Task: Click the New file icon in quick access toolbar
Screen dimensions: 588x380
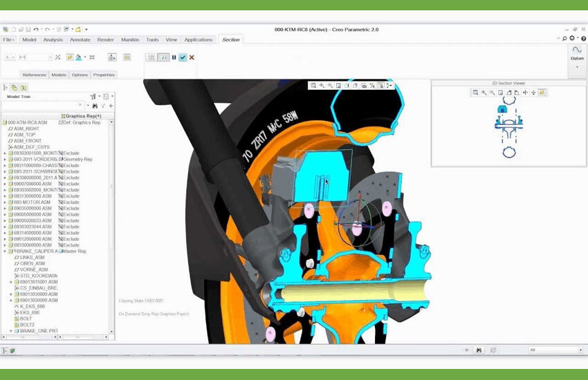Action: [x=14, y=29]
